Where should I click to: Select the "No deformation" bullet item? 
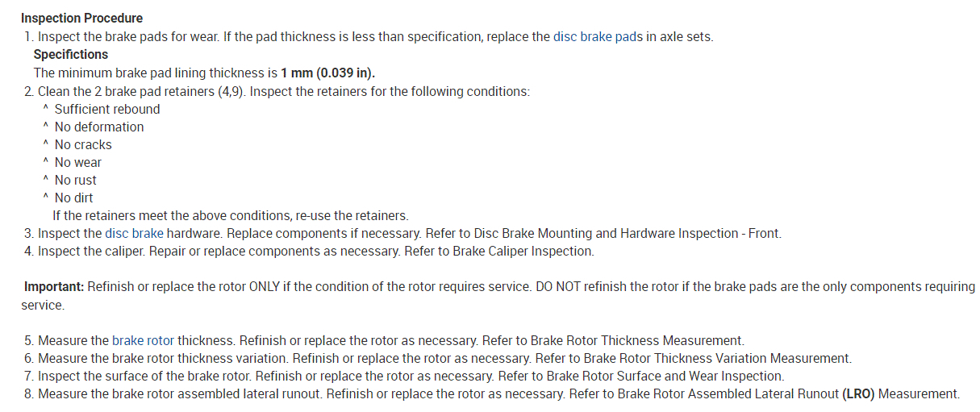[x=99, y=127]
